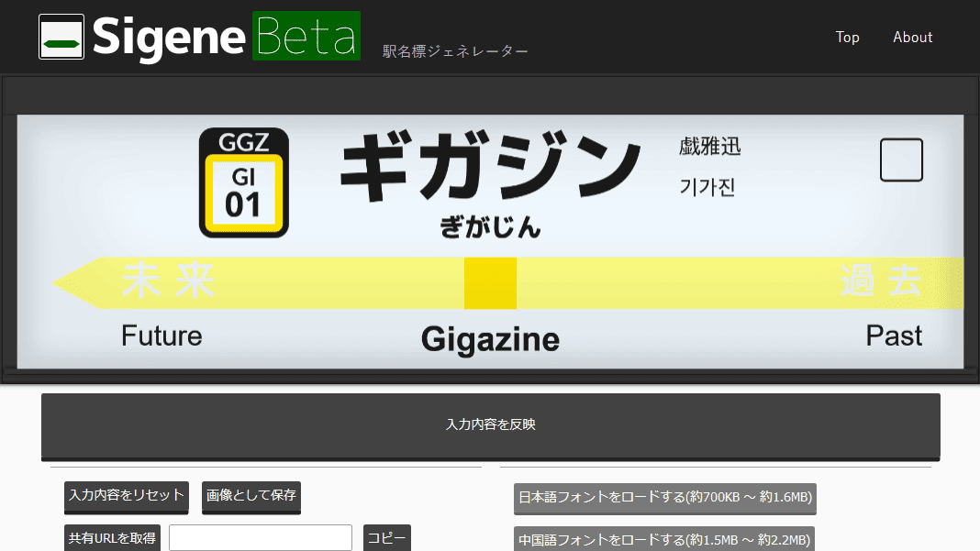Click the Chinese name 戯雅迅
This screenshot has width=980, height=551.
pos(710,147)
